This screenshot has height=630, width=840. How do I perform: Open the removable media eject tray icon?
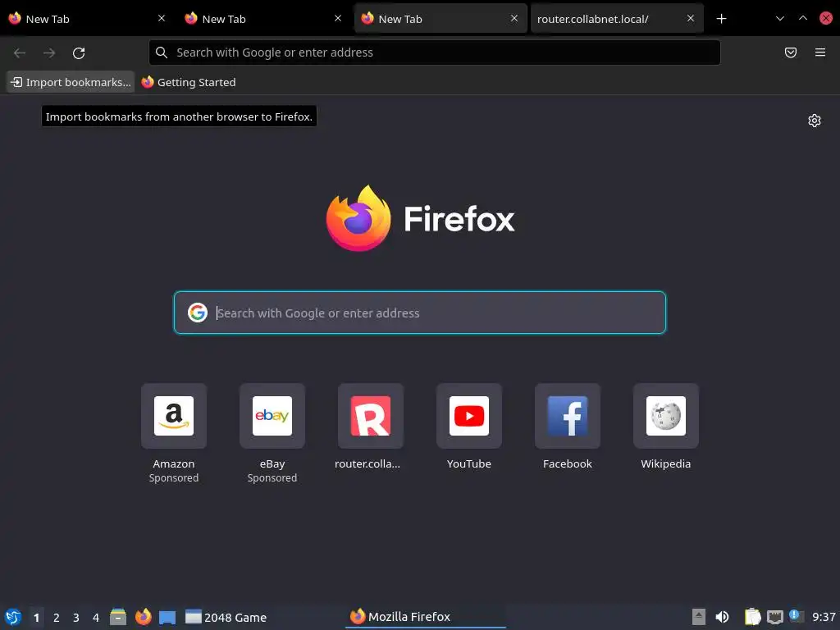[x=698, y=617]
